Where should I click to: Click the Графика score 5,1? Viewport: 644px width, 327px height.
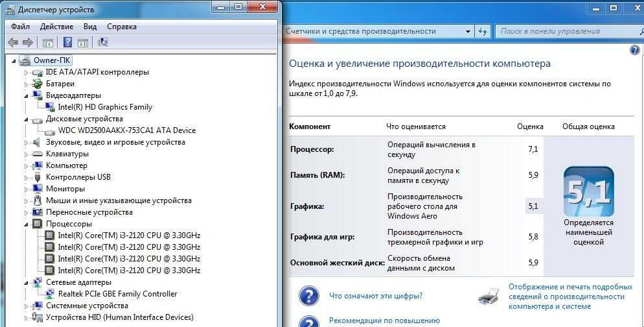coord(533,206)
